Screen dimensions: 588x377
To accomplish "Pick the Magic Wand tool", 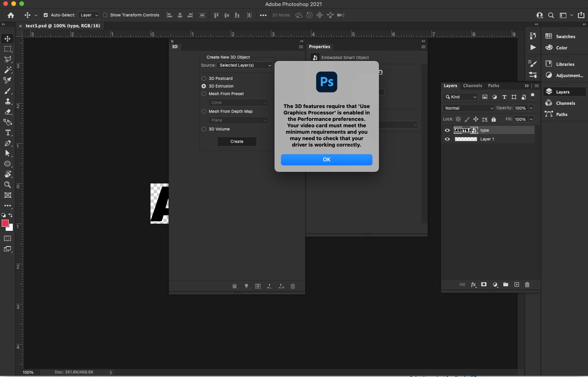I will 8,70.
